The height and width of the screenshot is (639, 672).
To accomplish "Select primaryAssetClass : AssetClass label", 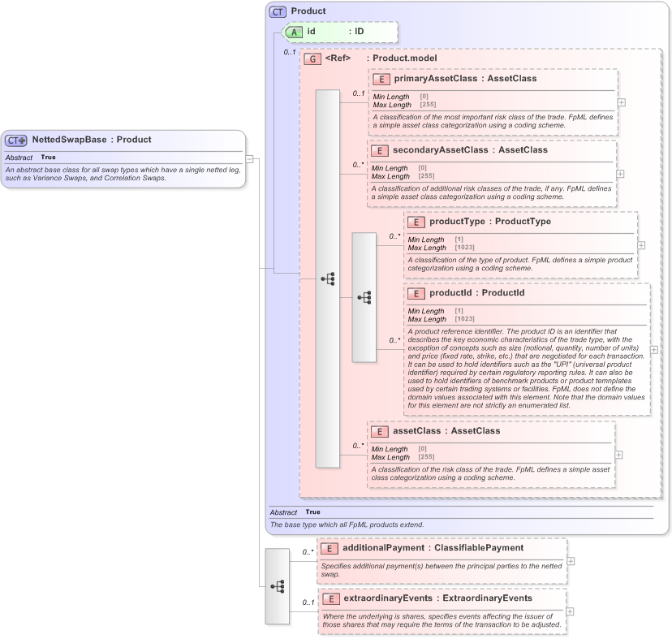I will click(x=465, y=79).
